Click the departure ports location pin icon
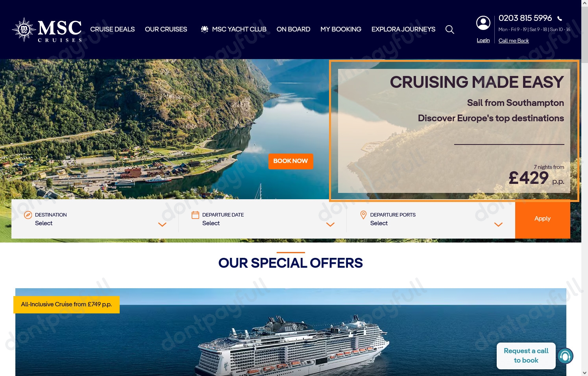The width and height of the screenshot is (588, 376). pos(363,215)
